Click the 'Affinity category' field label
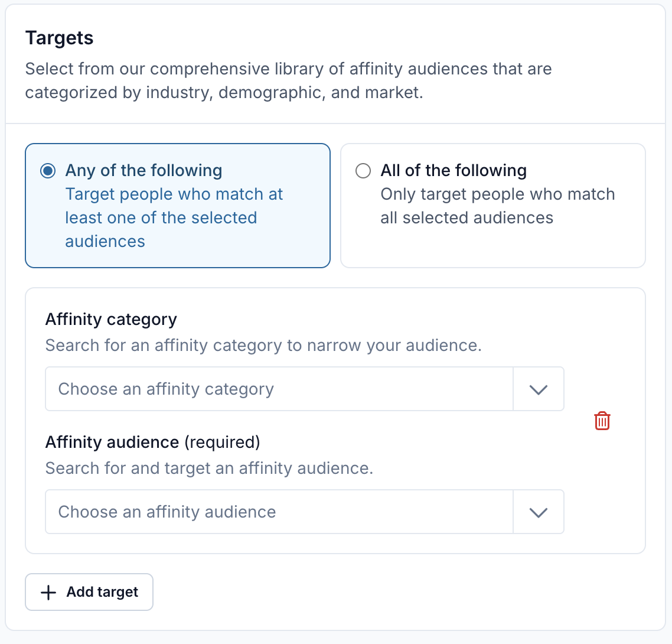Viewport: 672px width, 644px height. click(x=111, y=320)
